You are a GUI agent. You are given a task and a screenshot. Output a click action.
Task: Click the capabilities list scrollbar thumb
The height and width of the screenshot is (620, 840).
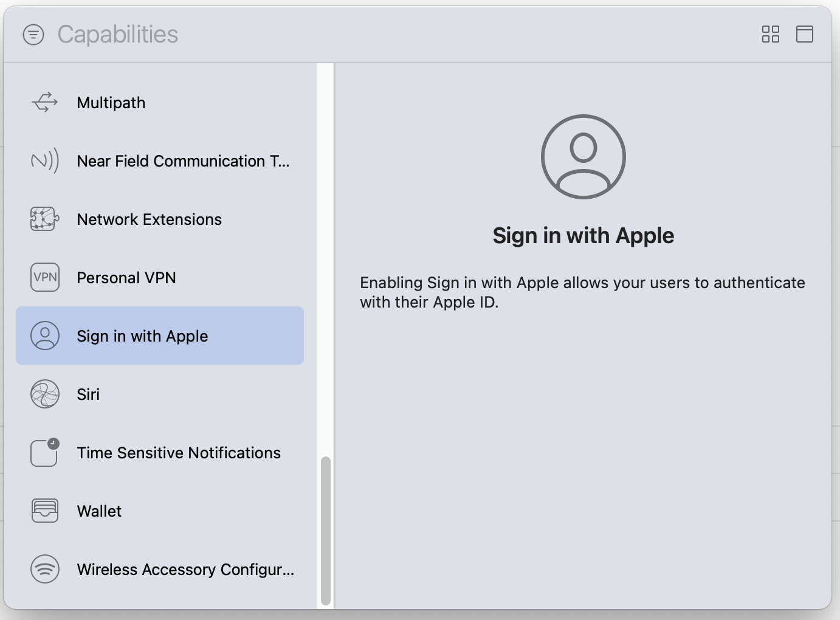tap(326, 531)
